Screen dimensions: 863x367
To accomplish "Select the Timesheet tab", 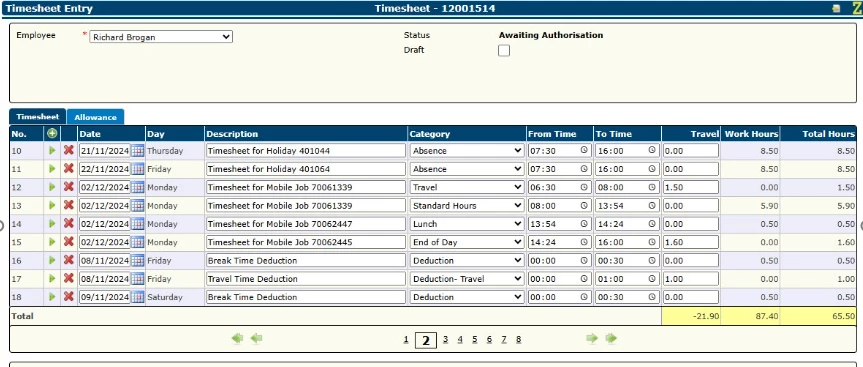I will [37, 117].
